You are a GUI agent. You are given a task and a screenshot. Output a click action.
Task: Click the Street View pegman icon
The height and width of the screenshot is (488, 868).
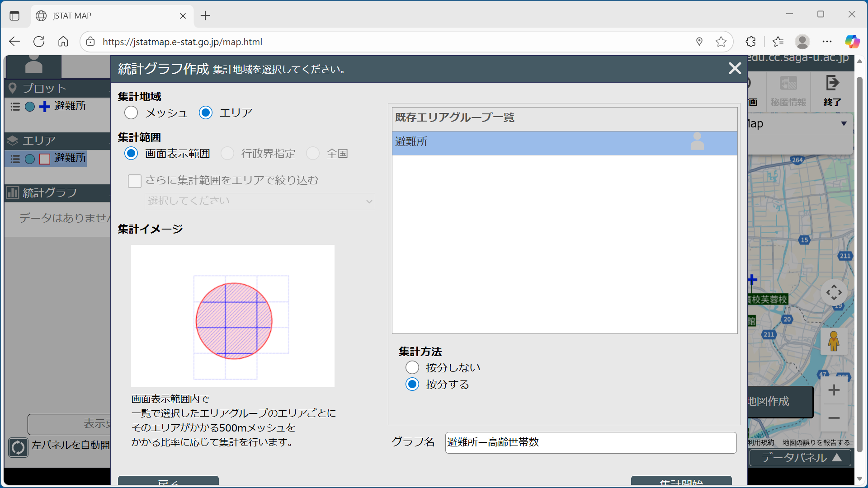(x=834, y=341)
